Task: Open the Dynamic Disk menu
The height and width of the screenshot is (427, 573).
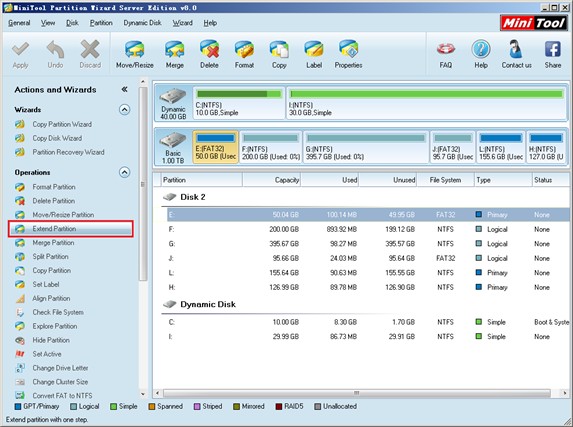Action: [142, 23]
